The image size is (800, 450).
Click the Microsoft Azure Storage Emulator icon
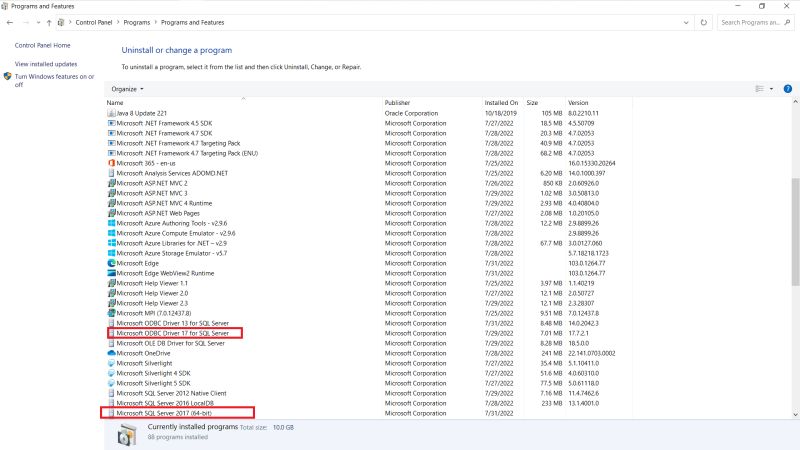(111, 253)
